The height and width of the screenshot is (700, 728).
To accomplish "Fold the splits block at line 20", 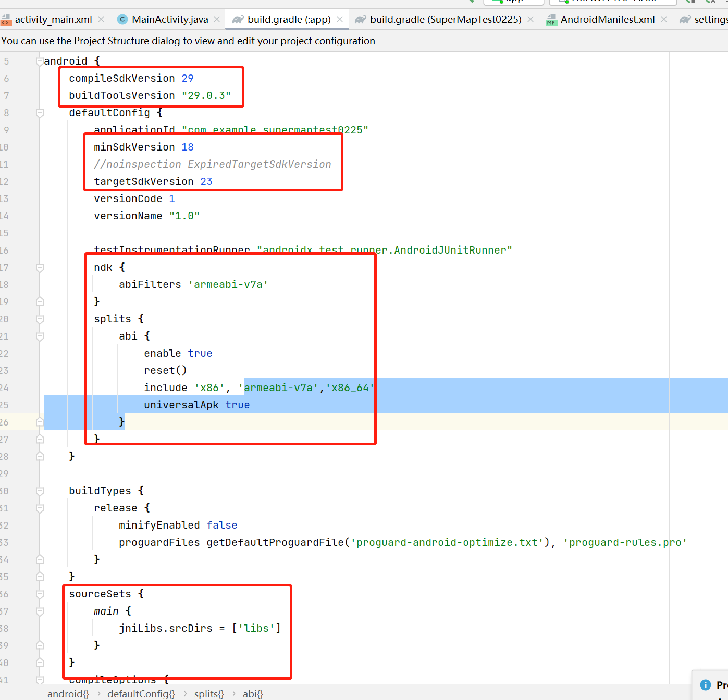I will (x=40, y=319).
